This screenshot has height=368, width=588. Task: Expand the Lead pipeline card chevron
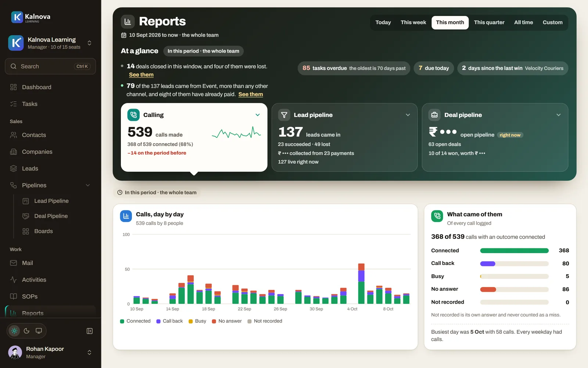(x=408, y=115)
